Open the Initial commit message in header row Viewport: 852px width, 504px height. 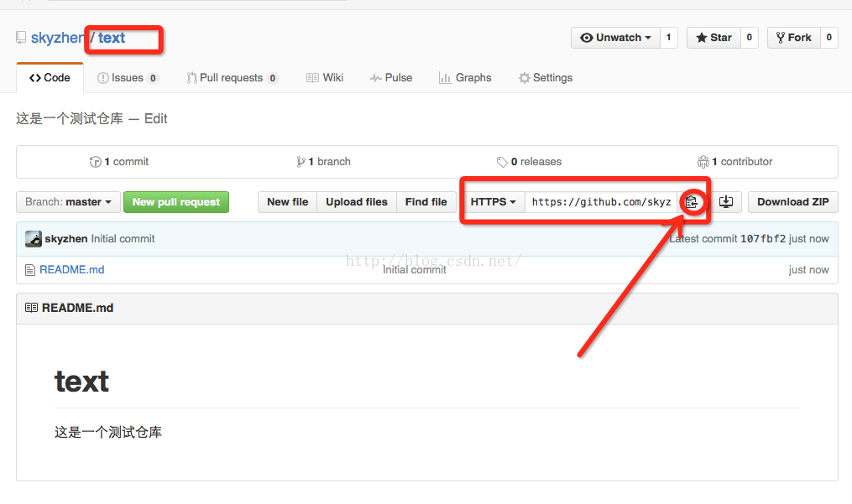click(123, 239)
